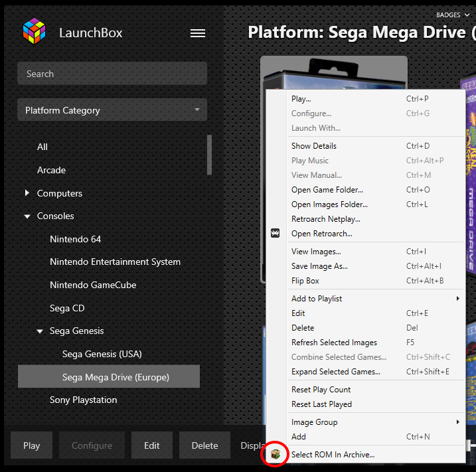Viewport: 476px width, 472px height.
Task: Open the Platform Category dropdown
Action: [112, 110]
